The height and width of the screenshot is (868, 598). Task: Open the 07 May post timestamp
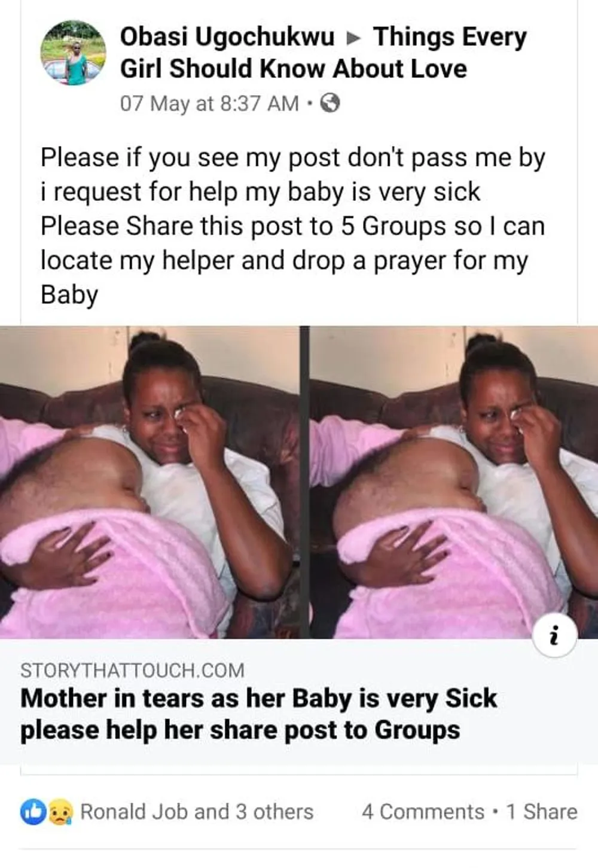(x=209, y=103)
